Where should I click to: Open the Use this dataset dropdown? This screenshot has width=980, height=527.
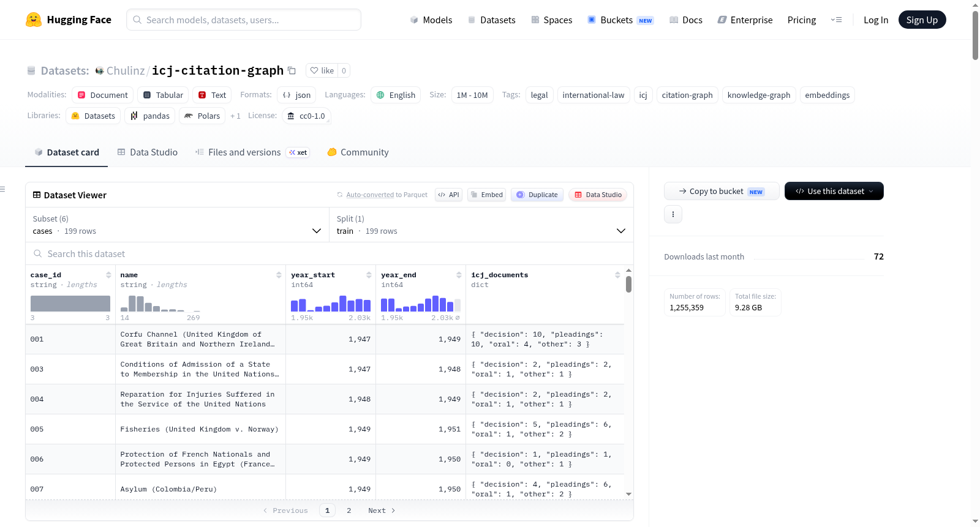click(x=834, y=191)
